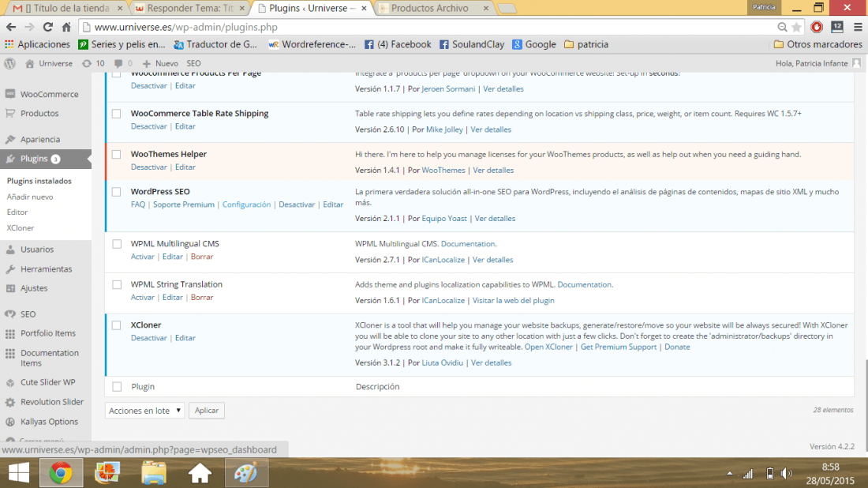Open the Windows Start menu

click(x=19, y=473)
